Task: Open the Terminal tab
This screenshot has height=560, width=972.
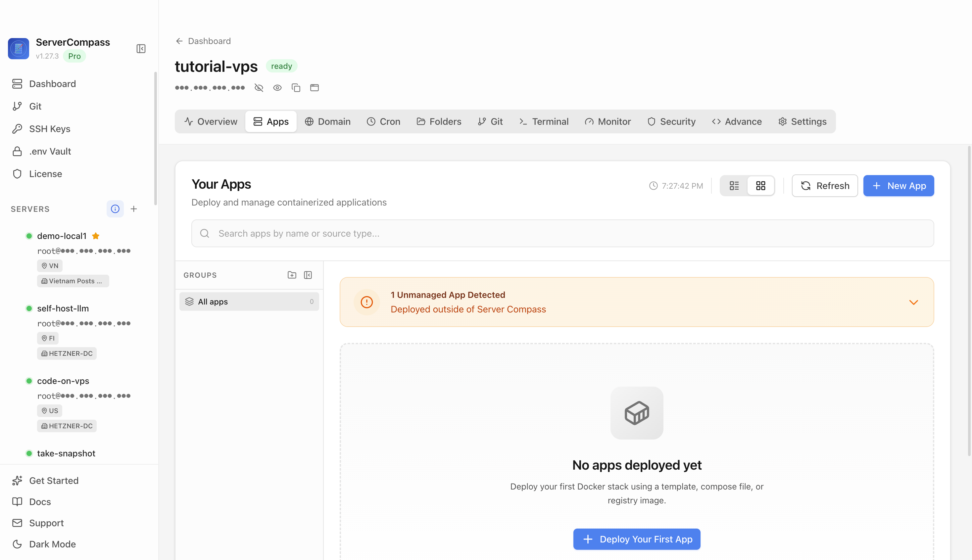Action: pos(544,121)
